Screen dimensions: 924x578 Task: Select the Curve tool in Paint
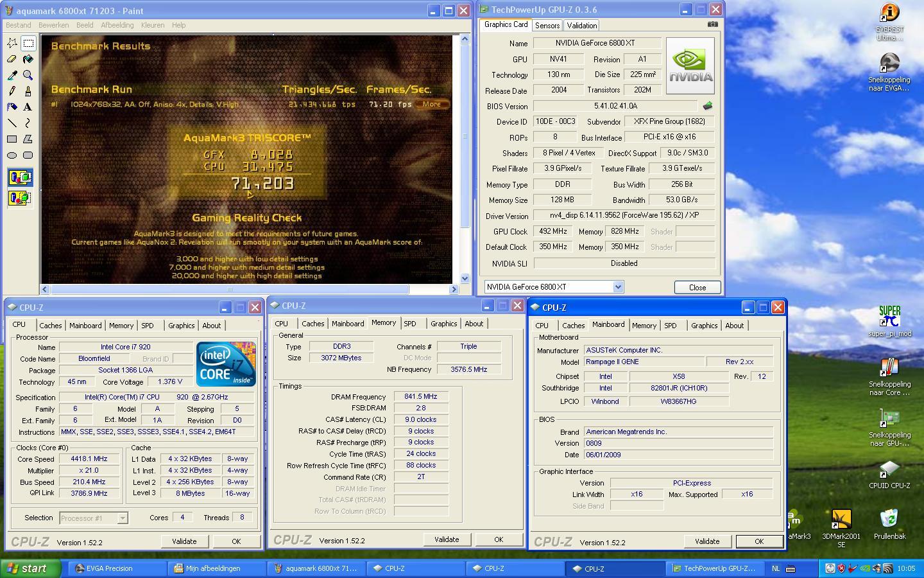coord(28,123)
